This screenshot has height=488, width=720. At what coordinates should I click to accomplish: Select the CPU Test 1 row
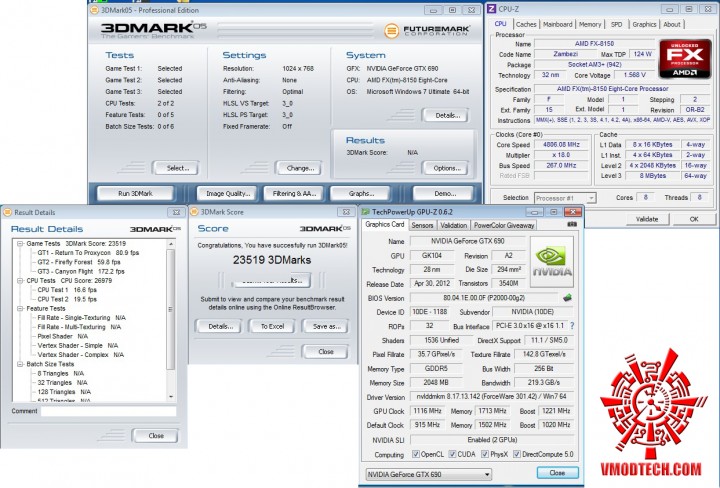tap(67, 290)
